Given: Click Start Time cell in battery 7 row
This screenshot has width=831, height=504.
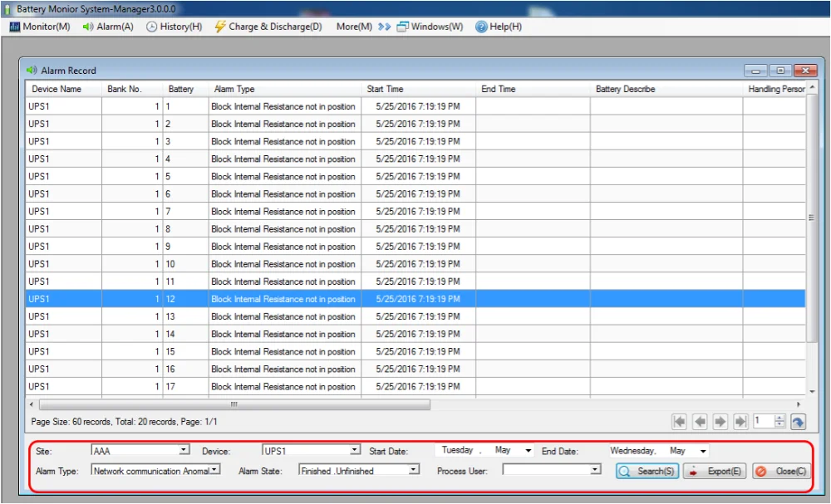Looking at the screenshot, I should point(418,211).
